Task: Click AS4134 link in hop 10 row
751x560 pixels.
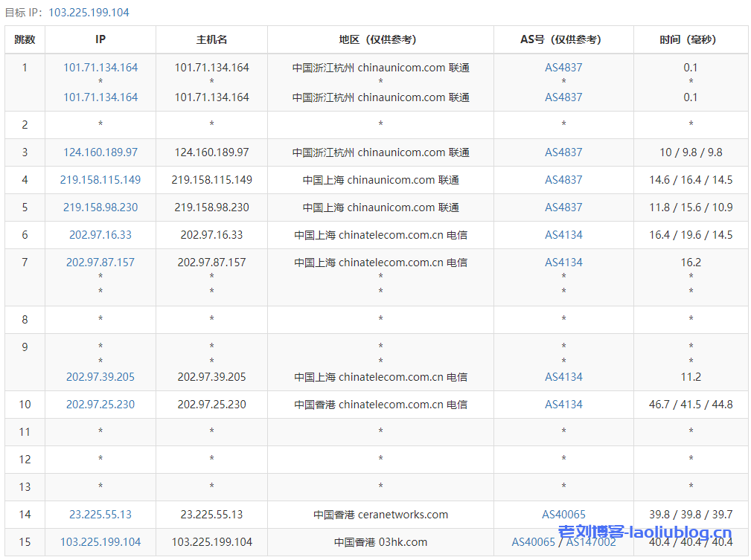Action: (563, 405)
